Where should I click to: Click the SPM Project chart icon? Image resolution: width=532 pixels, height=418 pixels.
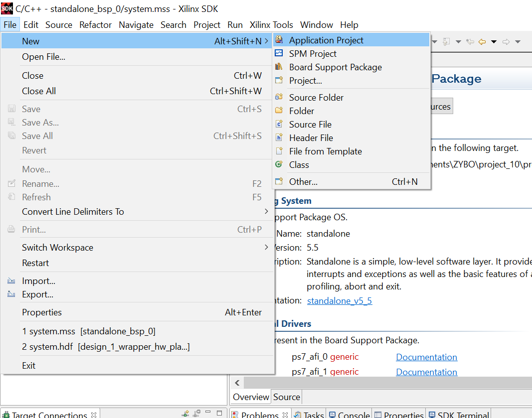(279, 53)
